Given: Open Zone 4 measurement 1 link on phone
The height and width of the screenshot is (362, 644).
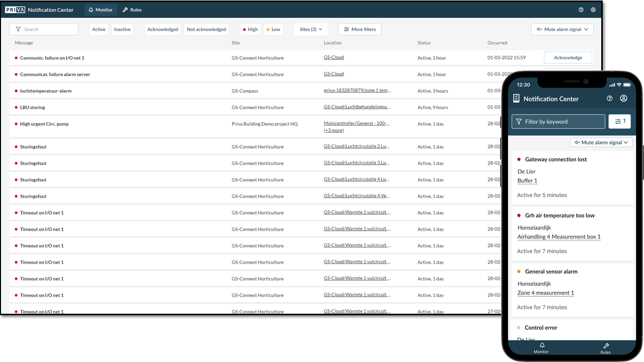Looking at the screenshot, I should (546, 293).
